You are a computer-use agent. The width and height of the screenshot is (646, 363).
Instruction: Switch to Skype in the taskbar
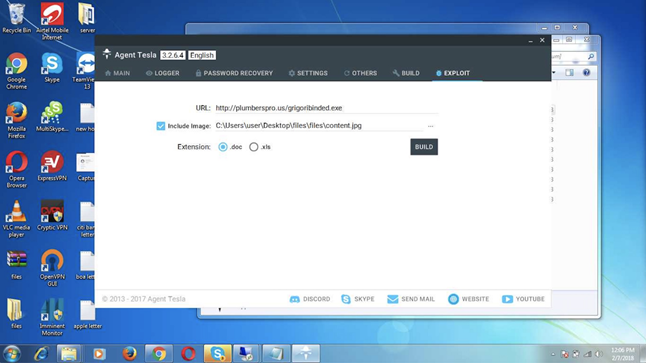pyautogui.click(x=218, y=354)
